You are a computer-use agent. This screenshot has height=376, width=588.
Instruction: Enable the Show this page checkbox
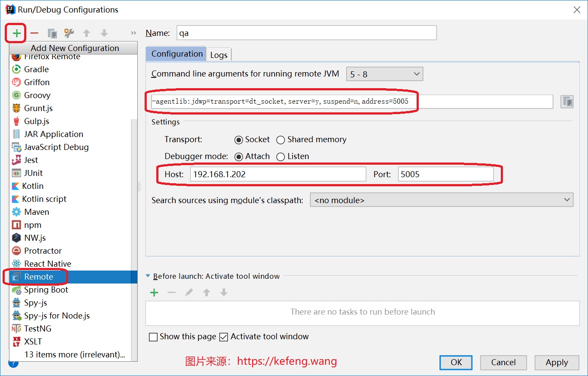[153, 337]
